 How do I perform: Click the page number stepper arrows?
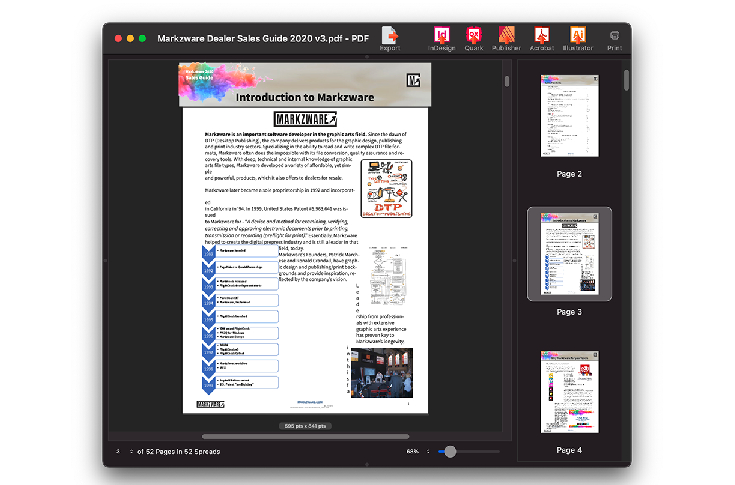point(131,451)
